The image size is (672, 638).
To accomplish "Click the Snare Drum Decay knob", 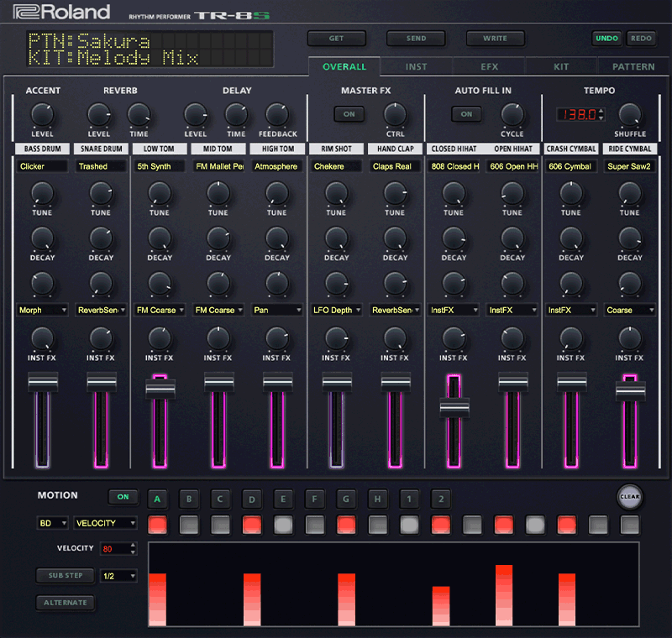I will tap(101, 238).
